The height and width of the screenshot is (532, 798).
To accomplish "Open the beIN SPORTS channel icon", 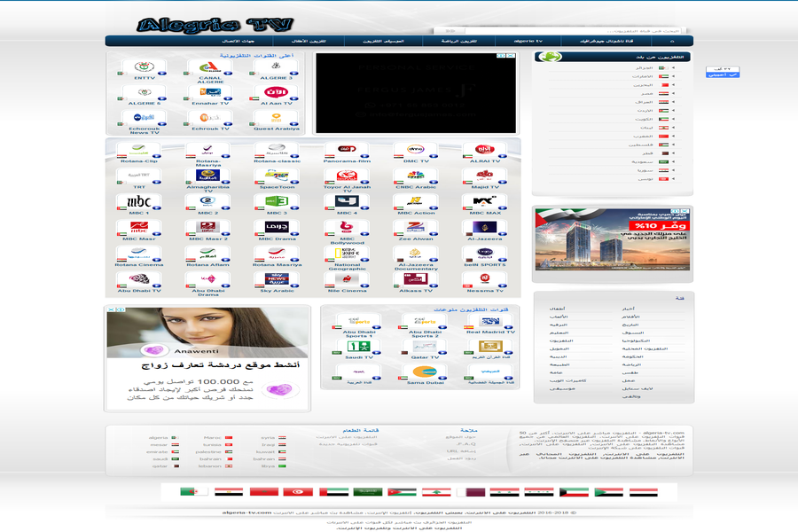I will pyautogui.click(x=485, y=254).
